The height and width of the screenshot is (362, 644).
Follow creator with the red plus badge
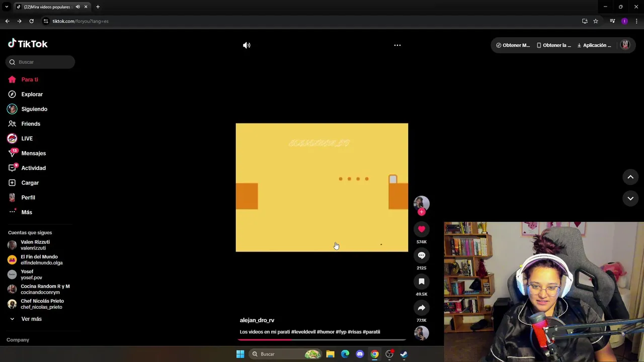pos(422,212)
